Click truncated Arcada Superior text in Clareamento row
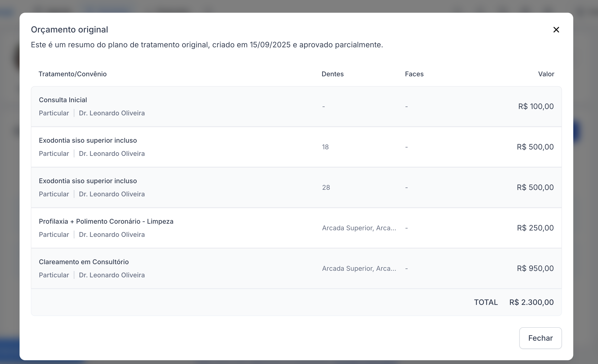Screen dimensions: 598x364 coord(359,268)
